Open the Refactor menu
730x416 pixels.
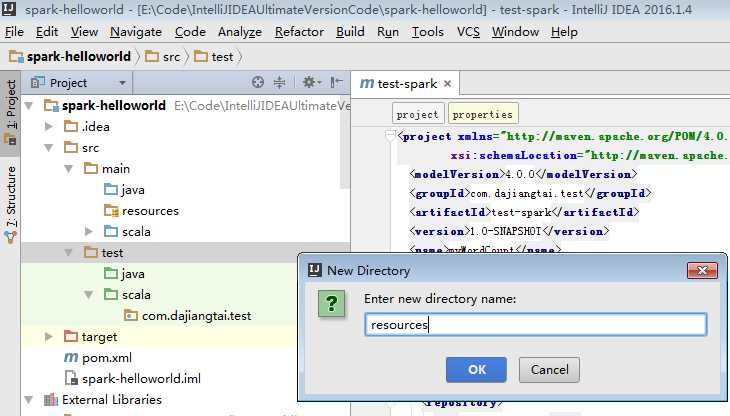coord(299,32)
